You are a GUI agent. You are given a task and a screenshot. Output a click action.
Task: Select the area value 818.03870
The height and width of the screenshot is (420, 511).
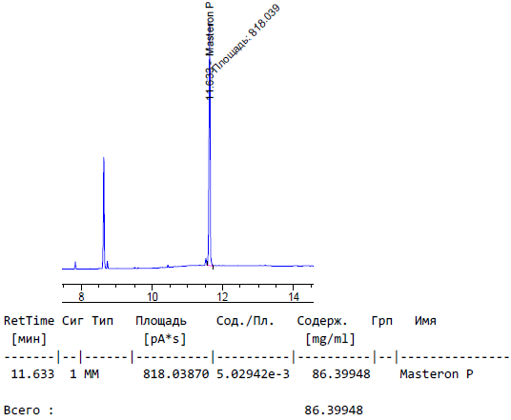(176, 373)
